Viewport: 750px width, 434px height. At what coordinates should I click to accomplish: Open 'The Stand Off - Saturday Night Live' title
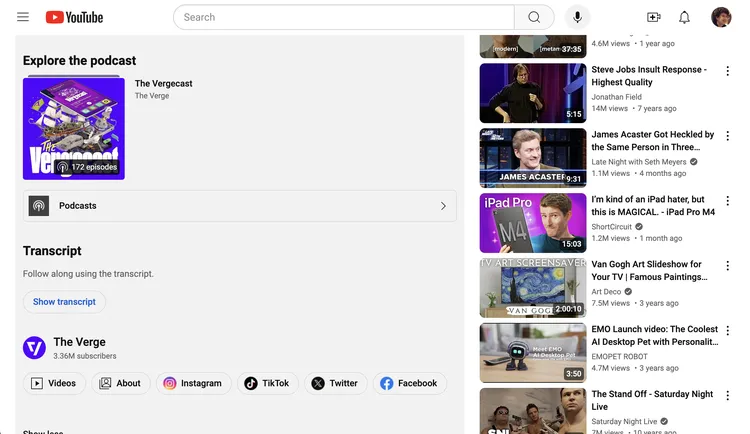point(652,400)
